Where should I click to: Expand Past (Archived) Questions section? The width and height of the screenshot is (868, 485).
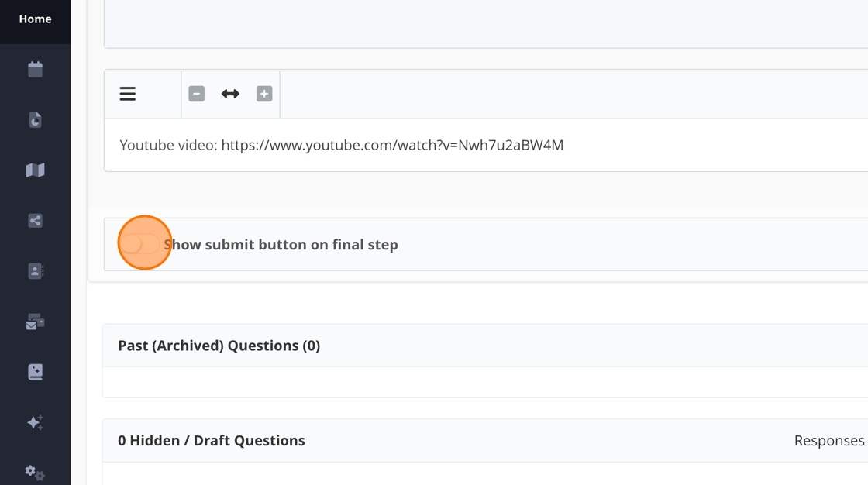[219, 346]
